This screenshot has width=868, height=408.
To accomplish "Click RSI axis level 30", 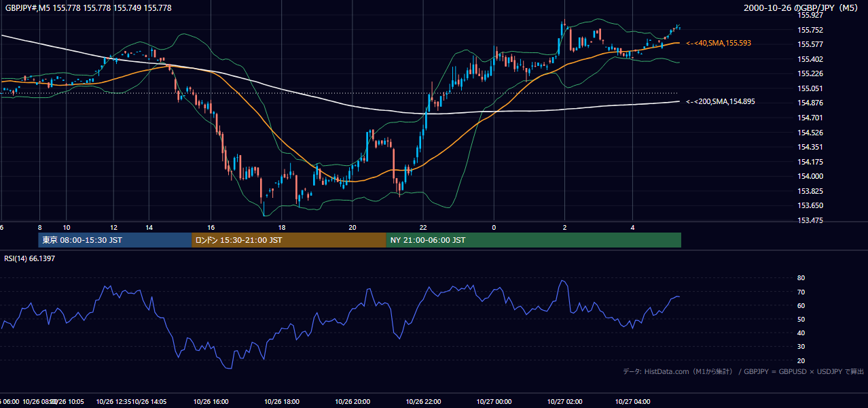I will click(801, 346).
